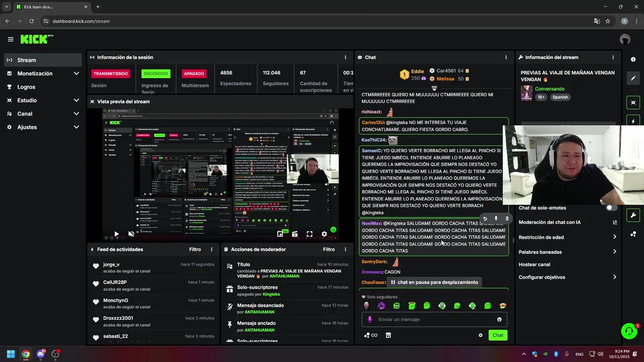Collapse the chat leaderboard handle

(434, 88)
